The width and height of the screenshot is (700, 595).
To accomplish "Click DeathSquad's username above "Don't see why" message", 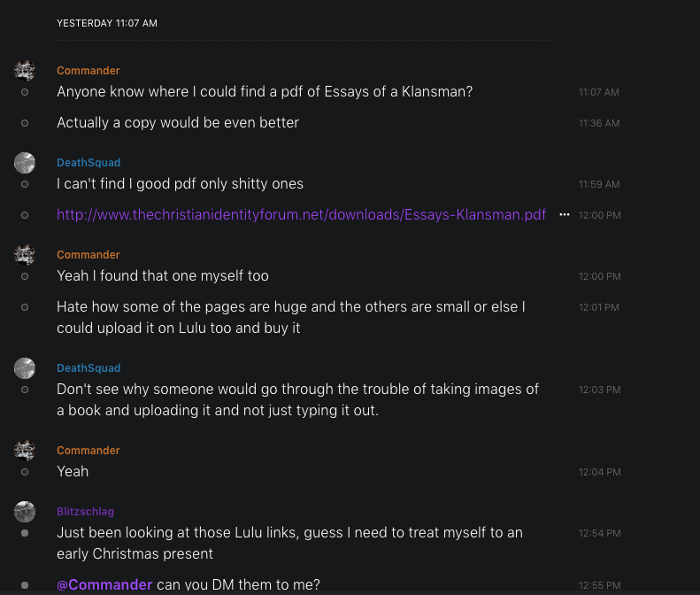I will 88,368.
